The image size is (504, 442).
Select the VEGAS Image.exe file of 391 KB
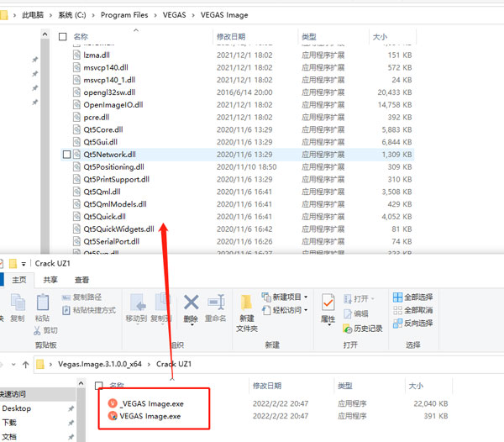(150, 416)
